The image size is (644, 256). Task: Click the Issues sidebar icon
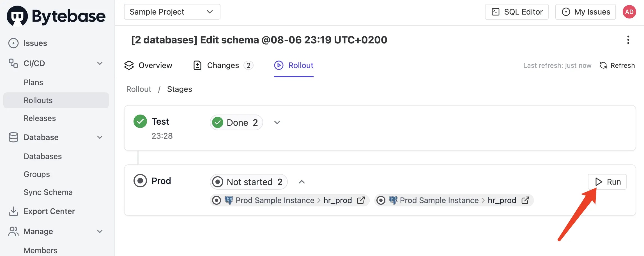click(13, 43)
